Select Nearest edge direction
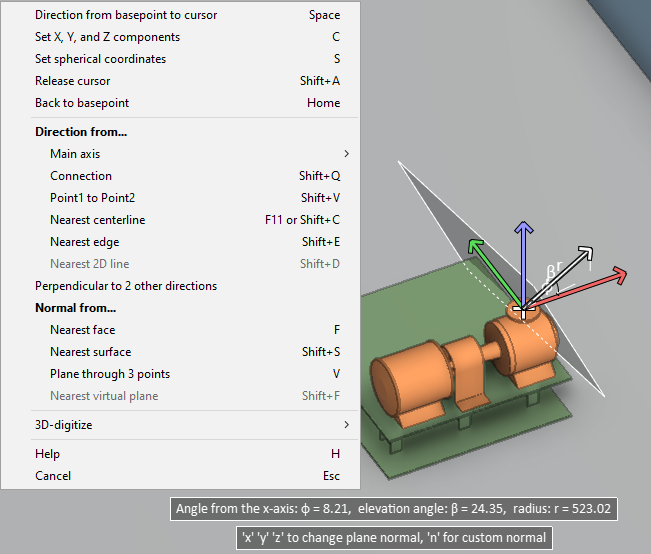 point(84,242)
